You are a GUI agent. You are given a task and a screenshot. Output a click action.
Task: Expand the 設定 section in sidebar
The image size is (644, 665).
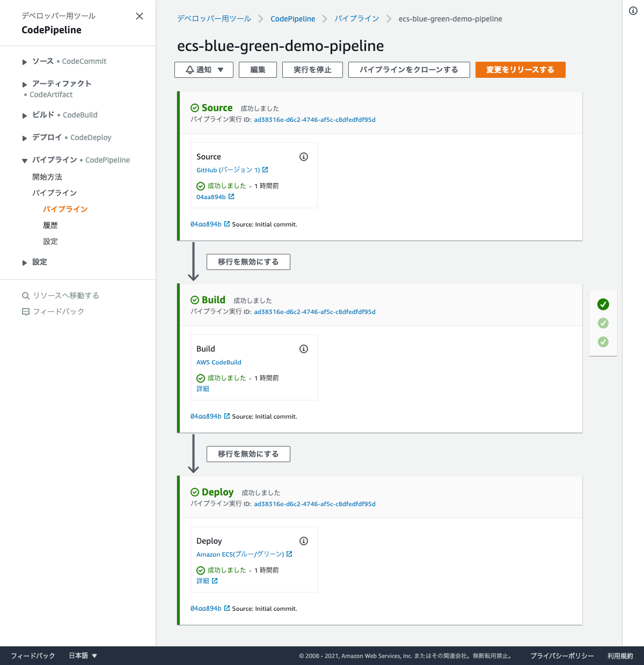click(25, 262)
